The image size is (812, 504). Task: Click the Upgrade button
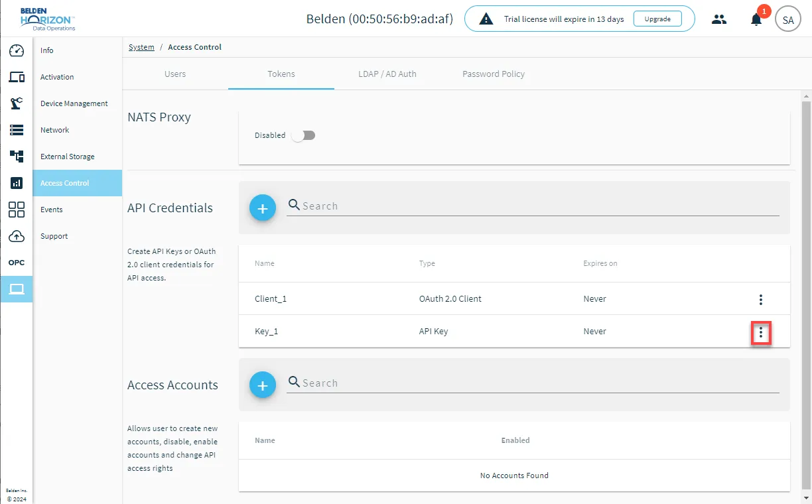(657, 19)
